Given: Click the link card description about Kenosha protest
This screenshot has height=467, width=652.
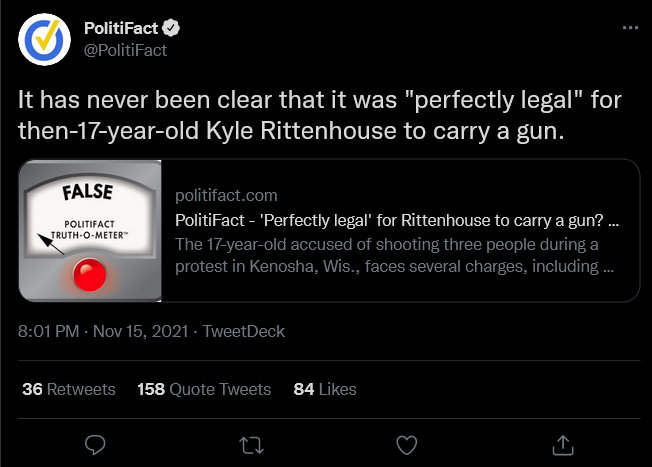Looking at the screenshot, I should tap(396, 257).
